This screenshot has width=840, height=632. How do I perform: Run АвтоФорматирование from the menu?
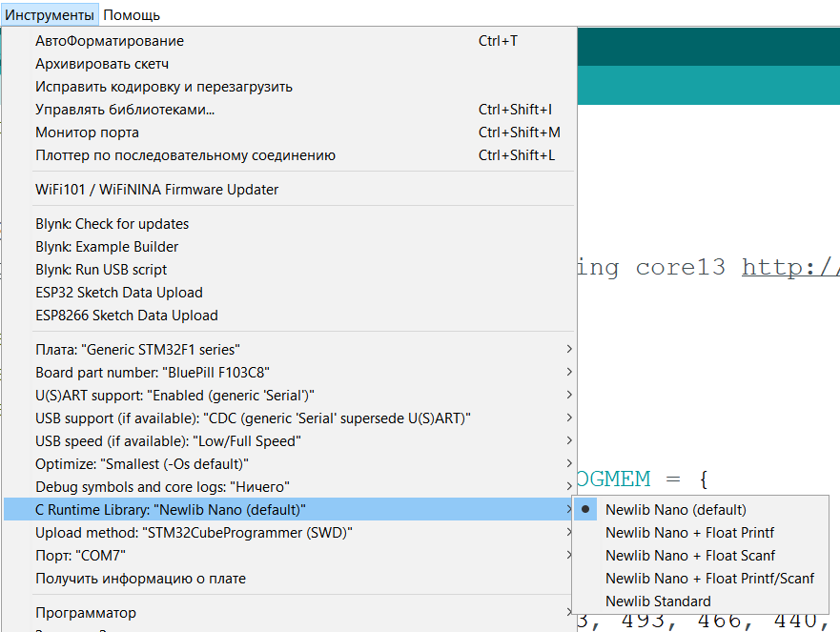pyautogui.click(x=110, y=41)
